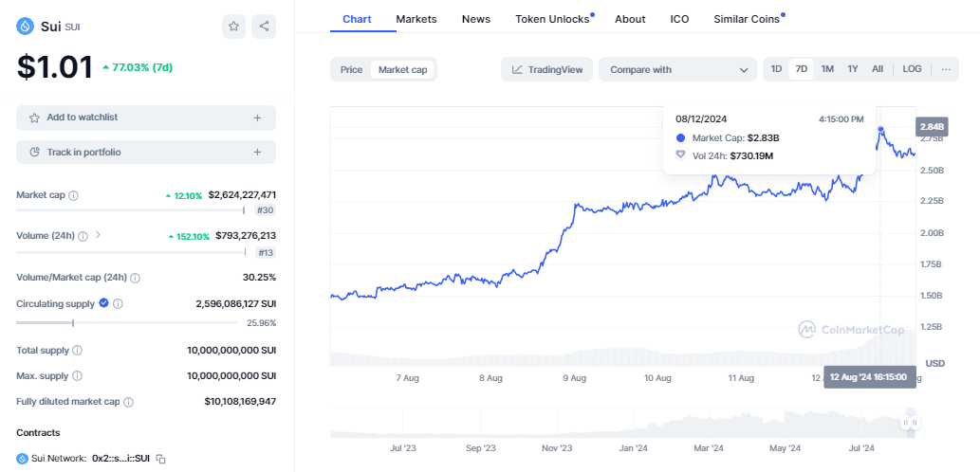Image resolution: width=980 pixels, height=472 pixels.
Task: Click the #13 volume rank badge
Action: (266, 252)
